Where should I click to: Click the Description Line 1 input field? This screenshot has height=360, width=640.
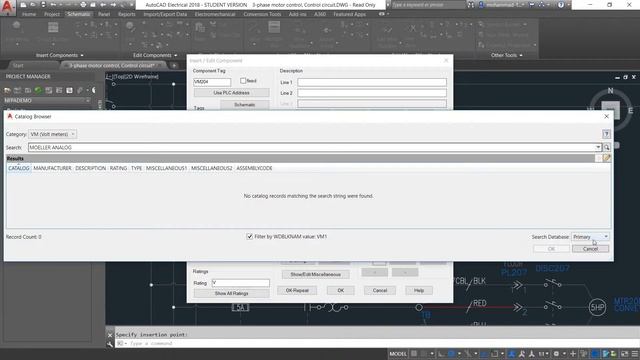(x=372, y=82)
